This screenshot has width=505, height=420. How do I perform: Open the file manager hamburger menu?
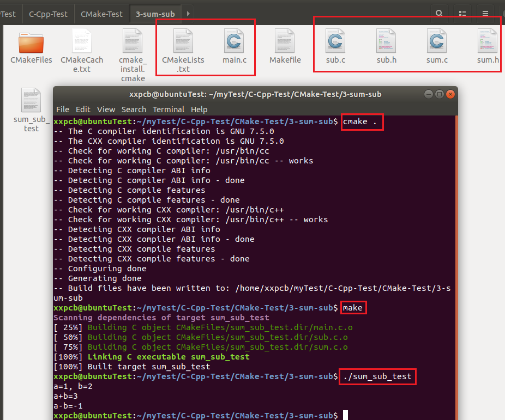tap(485, 13)
